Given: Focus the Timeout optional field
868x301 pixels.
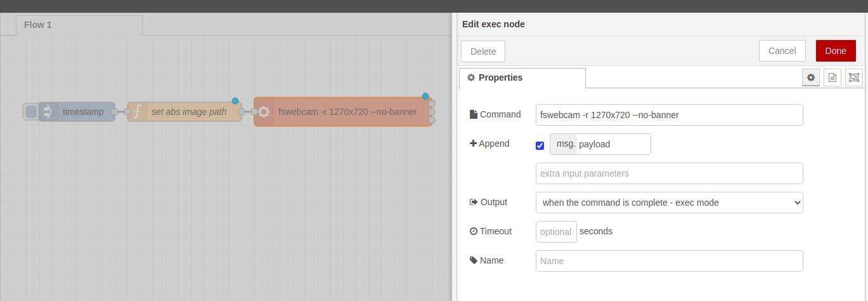Looking at the screenshot, I should click(556, 232).
